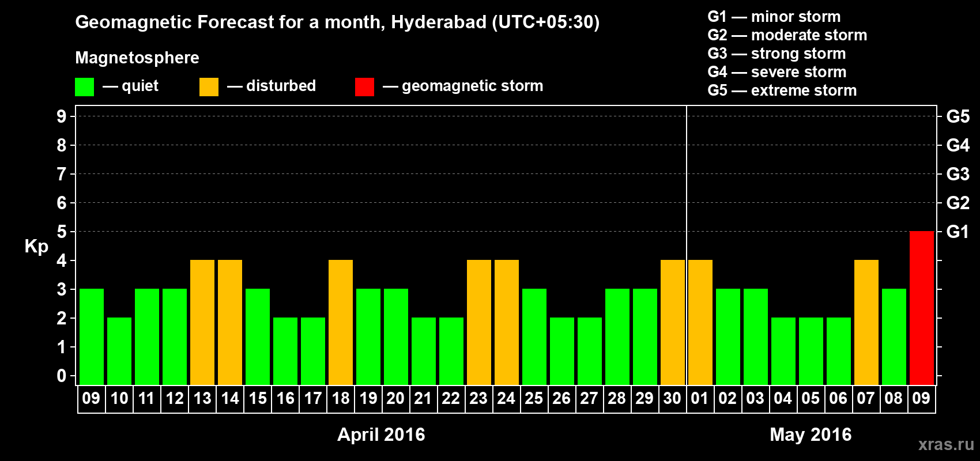980x461 pixels.
Task: Select the green bar above May 04
Action: tap(783, 351)
